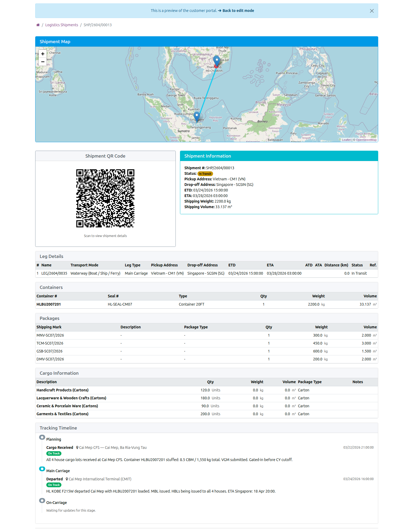The image size is (415, 532).
Task: Open the OpenStreetMap attribution link
Action: tap(366, 140)
